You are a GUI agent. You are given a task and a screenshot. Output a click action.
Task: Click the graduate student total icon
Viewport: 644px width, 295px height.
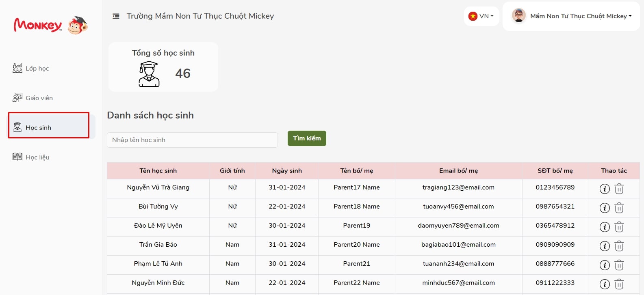pos(149,74)
